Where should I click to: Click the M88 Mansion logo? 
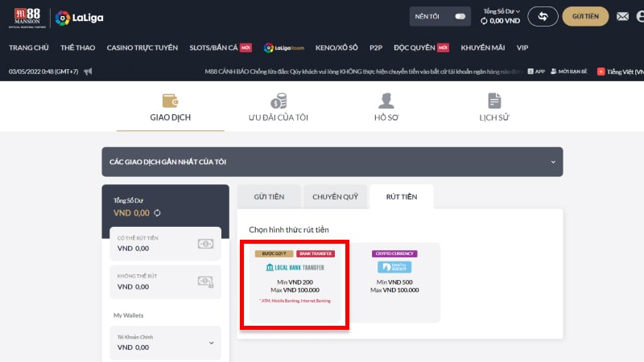pyautogui.click(x=27, y=18)
